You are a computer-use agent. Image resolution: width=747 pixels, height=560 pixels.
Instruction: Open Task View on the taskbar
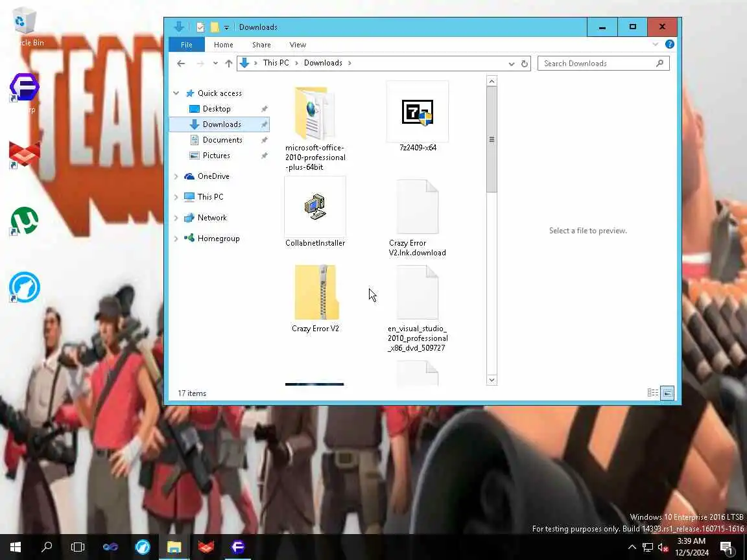pyautogui.click(x=78, y=546)
